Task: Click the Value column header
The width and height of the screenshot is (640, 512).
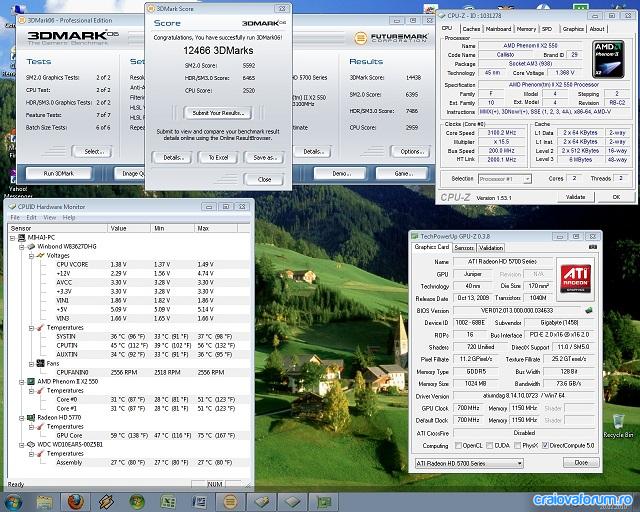Action: pyautogui.click(x=129, y=228)
